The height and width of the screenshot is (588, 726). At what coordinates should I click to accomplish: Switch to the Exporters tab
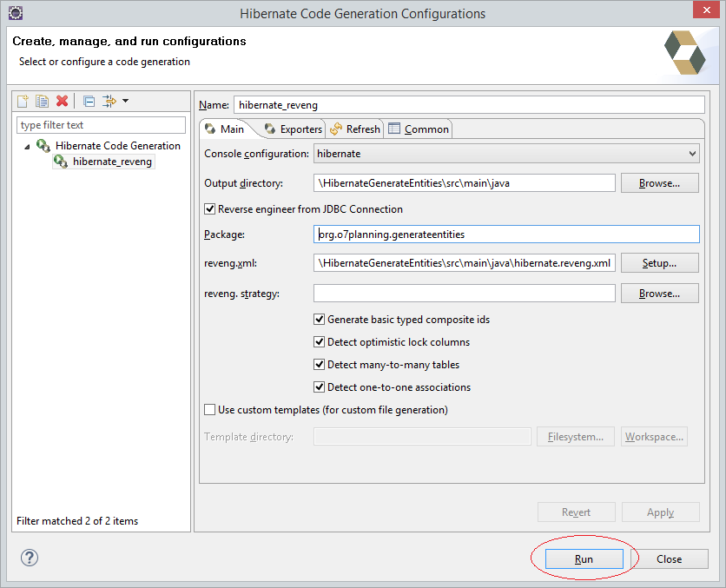point(294,129)
